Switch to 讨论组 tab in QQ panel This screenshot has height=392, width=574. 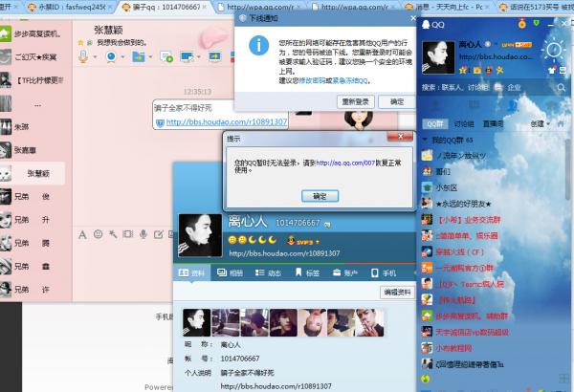pos(464,124)
